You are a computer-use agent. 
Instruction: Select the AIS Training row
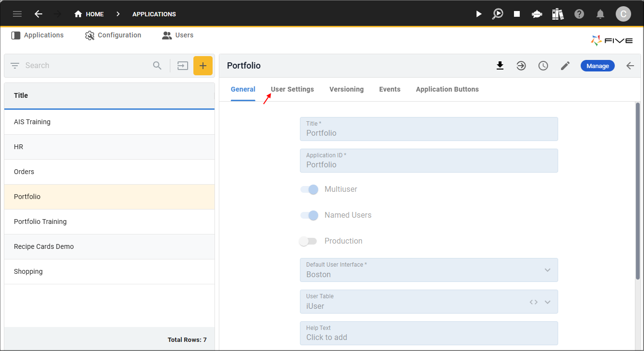(x=109, y=122)
